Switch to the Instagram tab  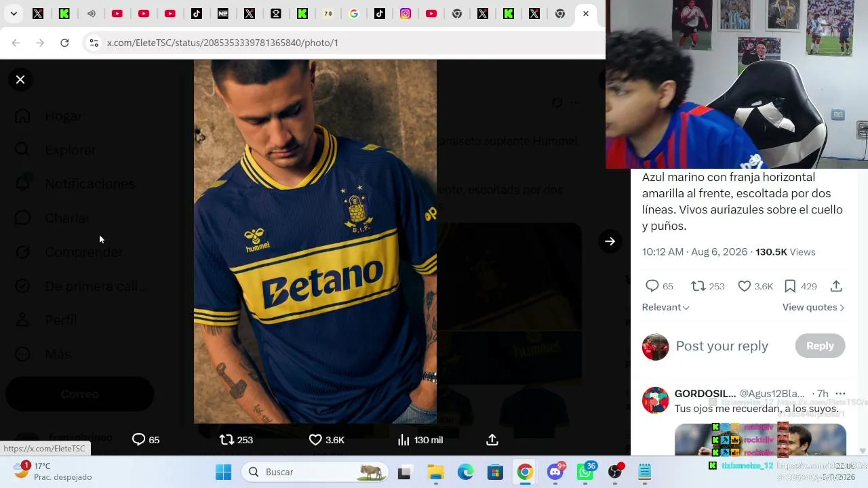pos(406,14)
